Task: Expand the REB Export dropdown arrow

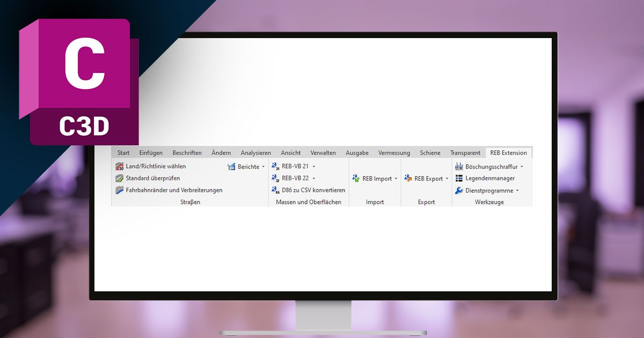Action: [447, 179]
